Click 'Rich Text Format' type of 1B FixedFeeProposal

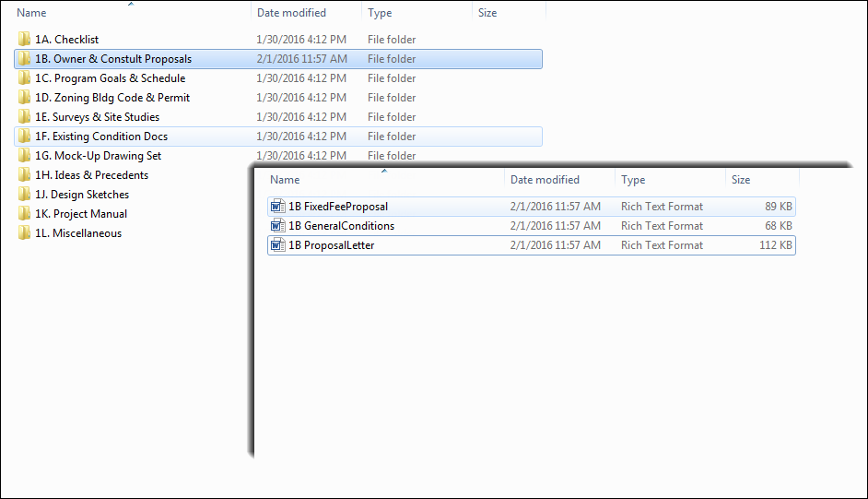click(x=663, y=207)
